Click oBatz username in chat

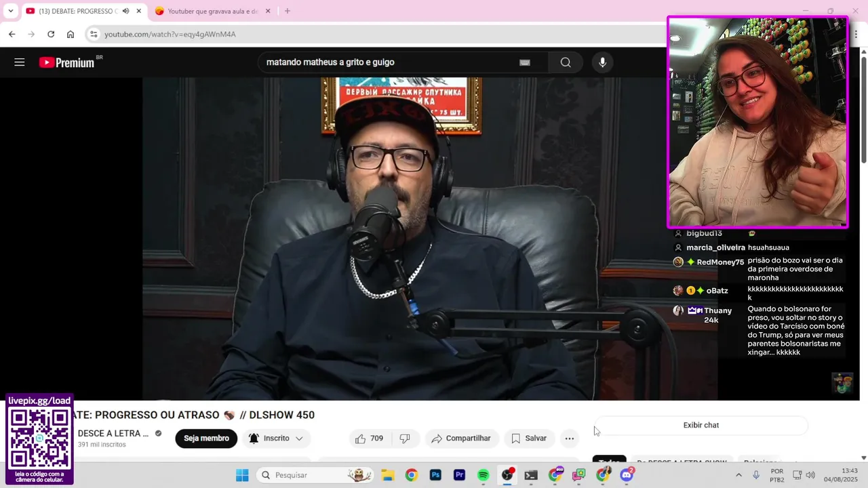tap(717, 291)
